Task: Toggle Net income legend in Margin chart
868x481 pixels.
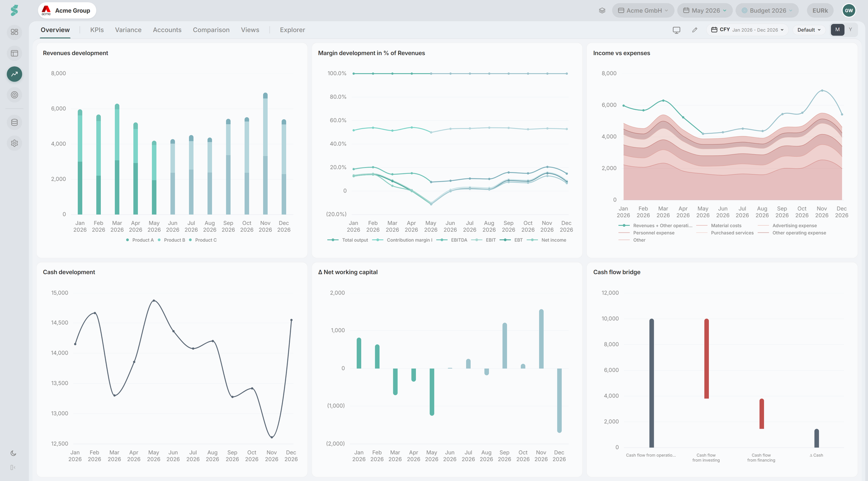Action: pyautogui.click(x=547, y=240)
